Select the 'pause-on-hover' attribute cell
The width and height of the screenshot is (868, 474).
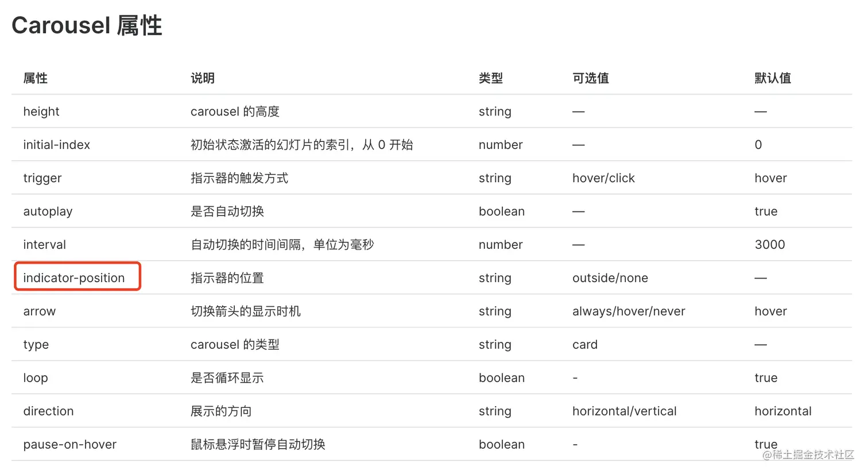[70, 445]
